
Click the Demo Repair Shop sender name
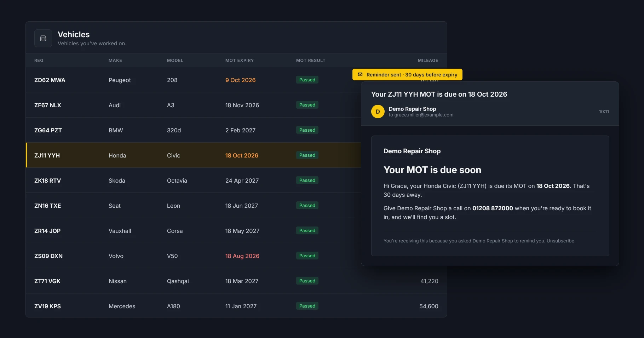click(x=412, y=109)
